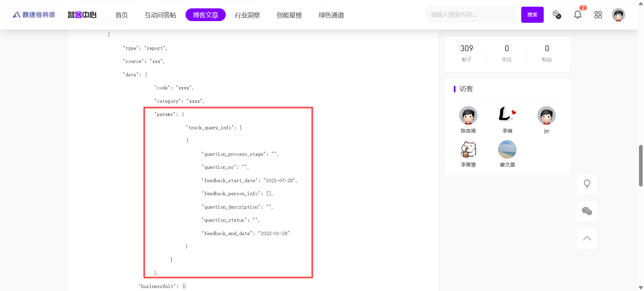Open the 绿色通道 tab
The image size is (644, 291).
[x=331, y=15]
